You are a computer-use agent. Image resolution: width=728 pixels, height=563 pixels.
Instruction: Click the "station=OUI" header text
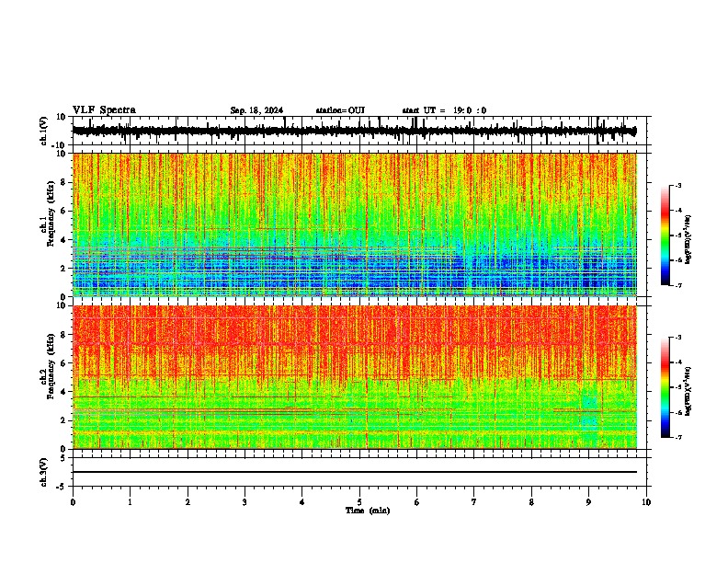[x=340, y=110]
